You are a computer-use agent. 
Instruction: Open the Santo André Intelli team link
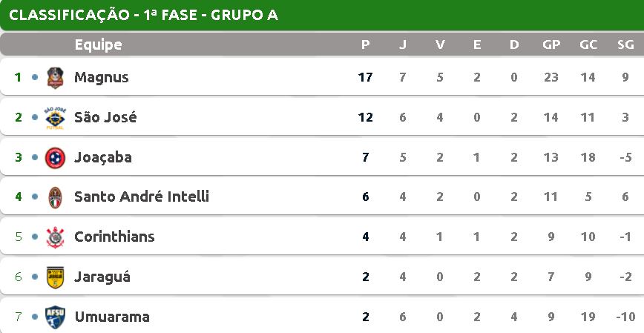click(142, 197)
